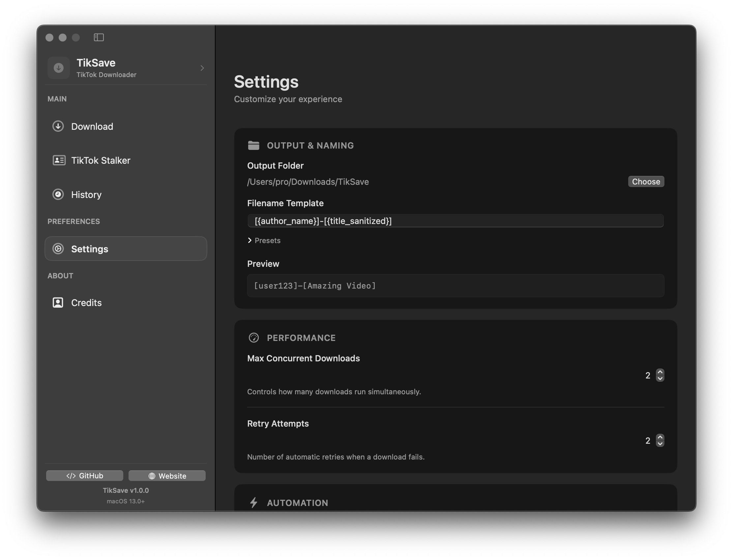The image size is (733, 560).
Task: Expand the Presets disclosure chevron
Action: point(250,240)
